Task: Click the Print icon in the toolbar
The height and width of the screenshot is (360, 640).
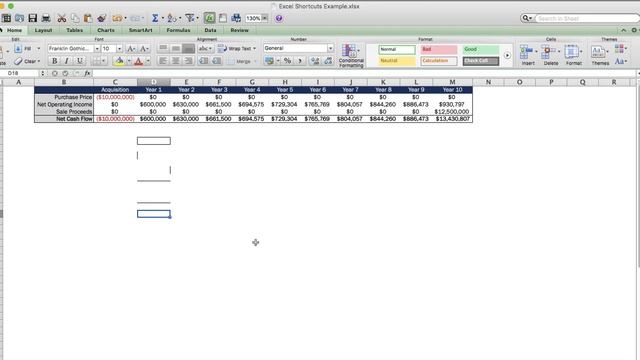Action: [x=46, y=18]
